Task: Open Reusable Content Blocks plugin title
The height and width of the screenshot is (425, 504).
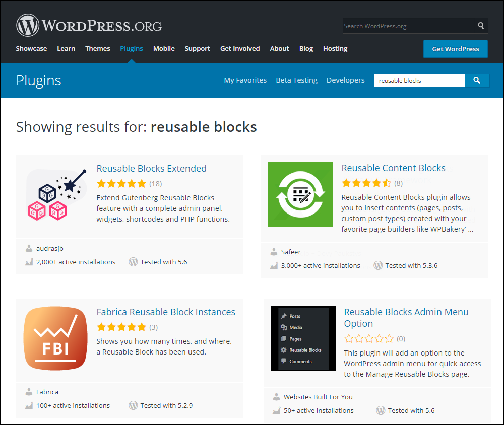Action: [394, 168]
